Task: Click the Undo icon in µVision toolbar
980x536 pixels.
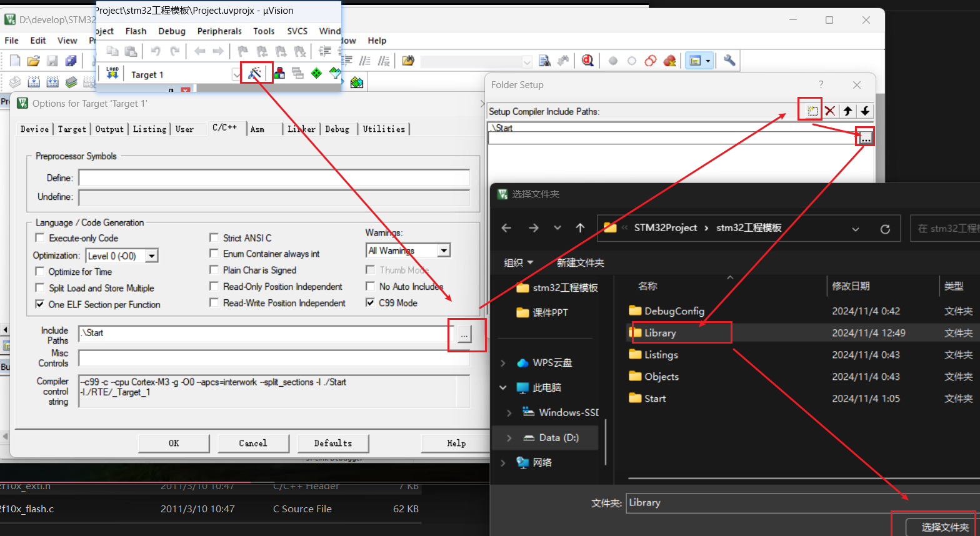Action: coord(156,51)
